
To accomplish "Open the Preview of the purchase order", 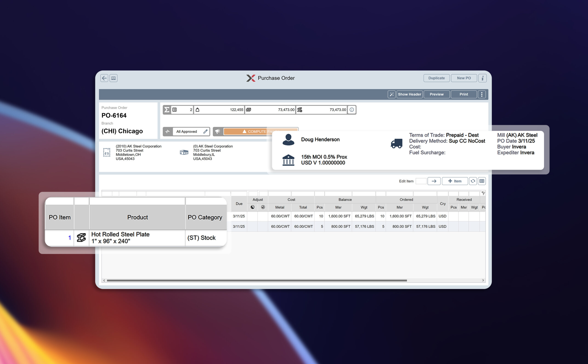I will 436,94.
